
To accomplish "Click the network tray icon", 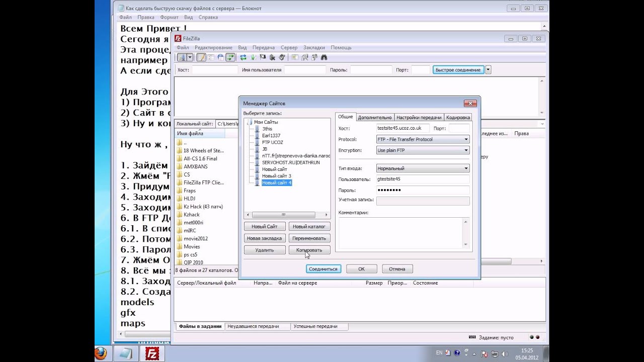I will pos(495,354).
